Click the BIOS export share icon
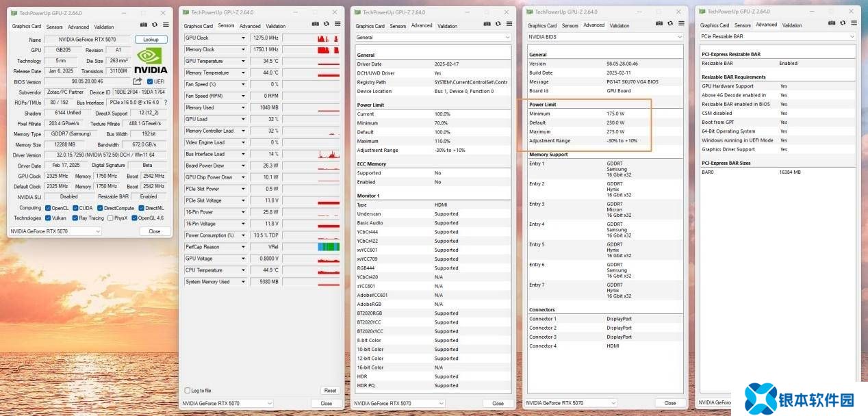The height and width of the screenshot is (416, 868). click(x=138, y=81)
